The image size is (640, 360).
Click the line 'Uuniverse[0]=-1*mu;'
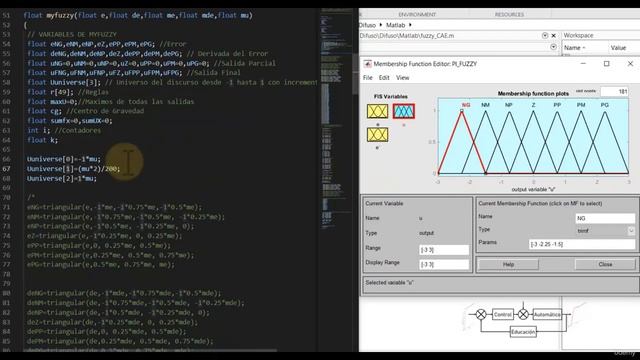pyautogui.click(x=64, y=159)
